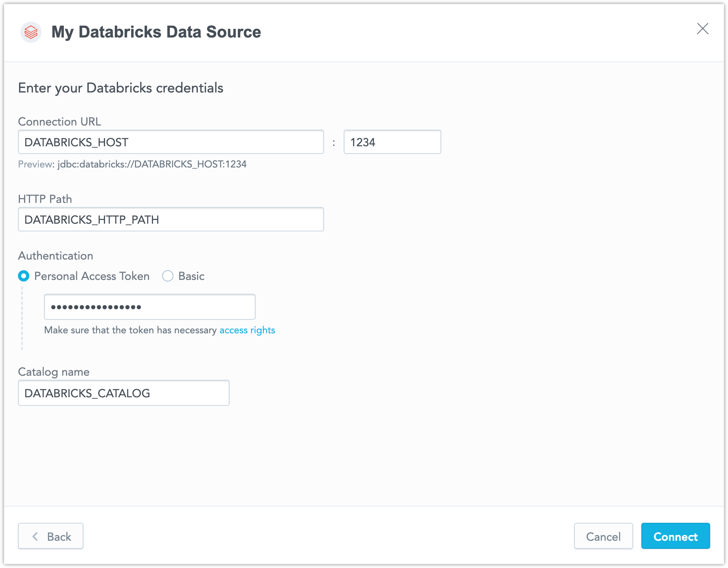Viewport: 728px width, 568px height.
Task: Click the DATABRICKS_HOST connection URL field
Action: tap(171, 142)
